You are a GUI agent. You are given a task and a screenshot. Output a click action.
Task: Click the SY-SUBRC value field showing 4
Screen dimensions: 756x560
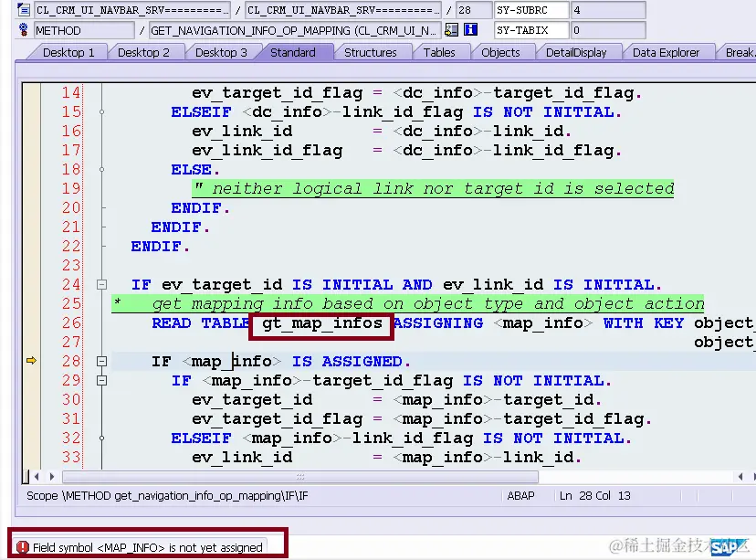pos(608,10)
